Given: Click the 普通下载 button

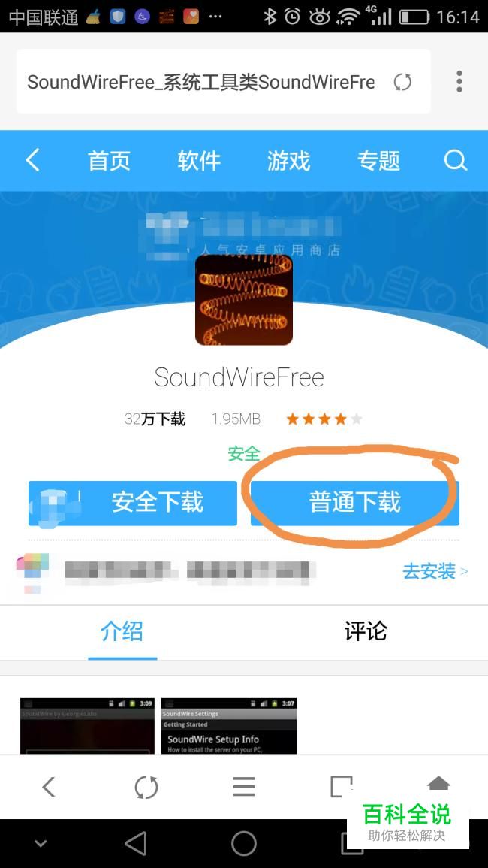Looking at the screenshot, I should 354,503.
